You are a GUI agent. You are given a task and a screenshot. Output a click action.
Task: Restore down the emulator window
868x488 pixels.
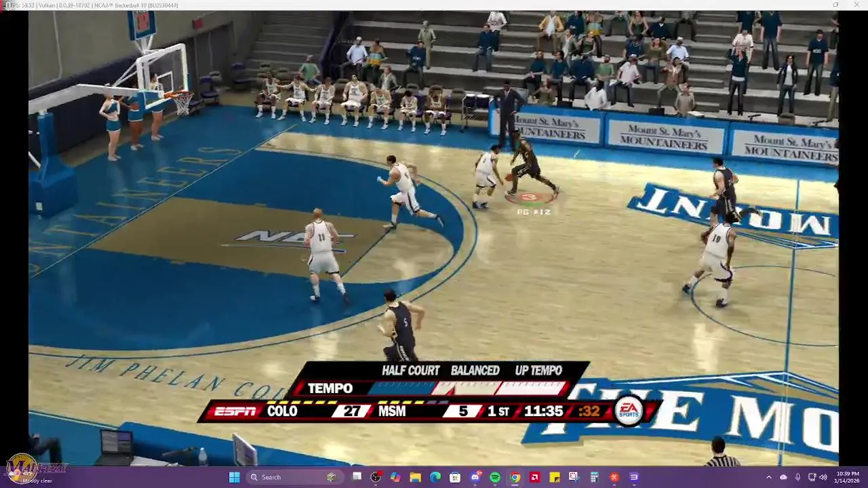(x=835, y=5)
